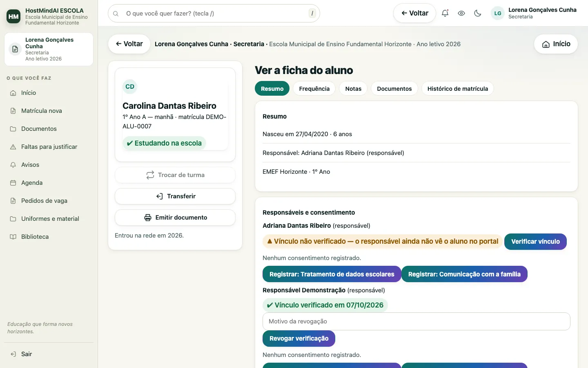
Task: Click Emitir documento button
Action: tap(175, 218)
